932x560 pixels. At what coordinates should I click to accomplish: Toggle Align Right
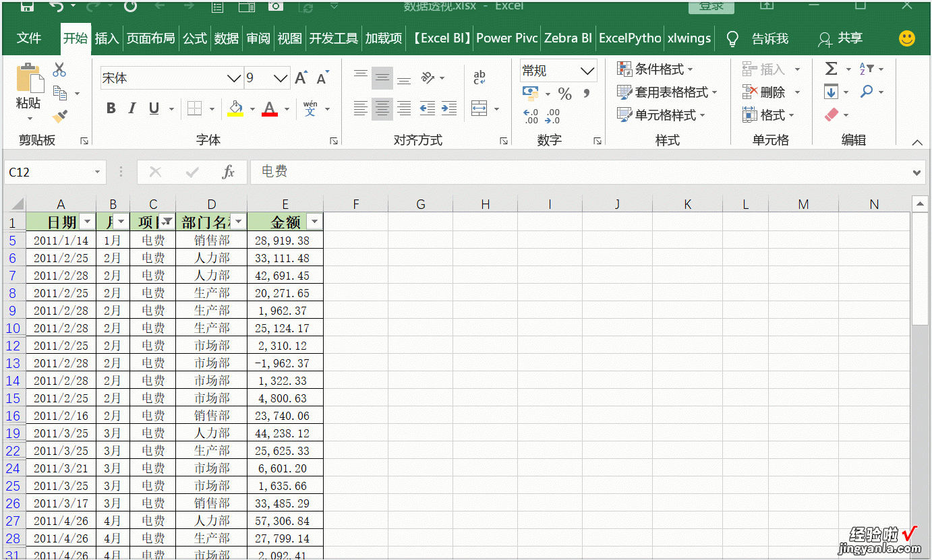click(404, 108)
